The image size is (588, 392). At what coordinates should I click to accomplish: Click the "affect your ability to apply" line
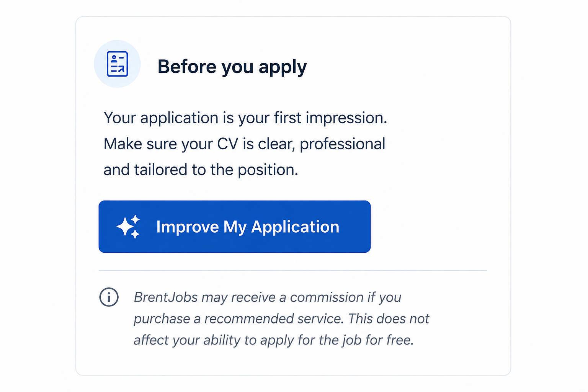coord(274,340)
